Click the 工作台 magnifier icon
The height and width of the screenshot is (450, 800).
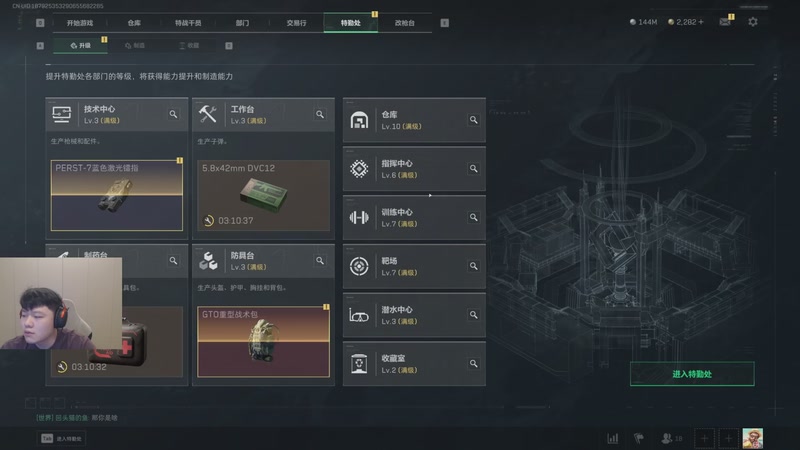[x=320, y=114]
